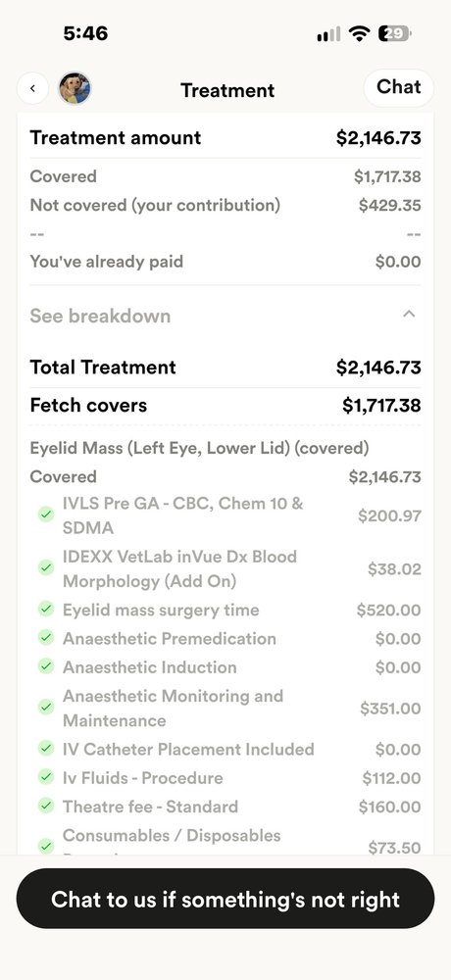The image size is (451, 980).
Task: Tap green check beside Anaesthetic Premedication
Action: [x=46, y=638]
